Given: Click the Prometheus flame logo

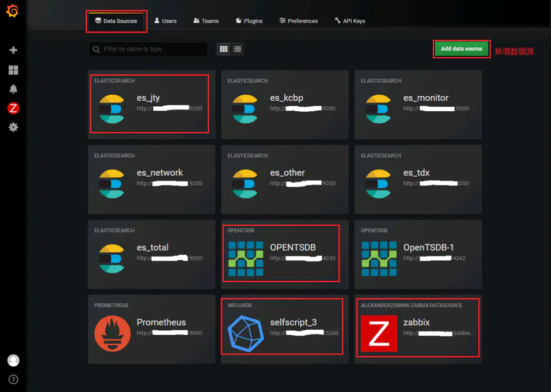Looking at the screenshot, I should pos(112,333).
